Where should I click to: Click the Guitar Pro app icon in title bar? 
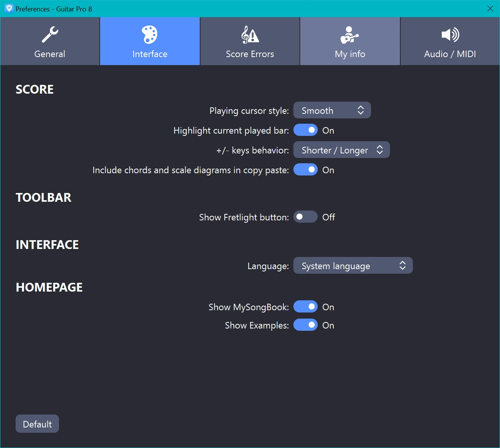pos(9,8)
